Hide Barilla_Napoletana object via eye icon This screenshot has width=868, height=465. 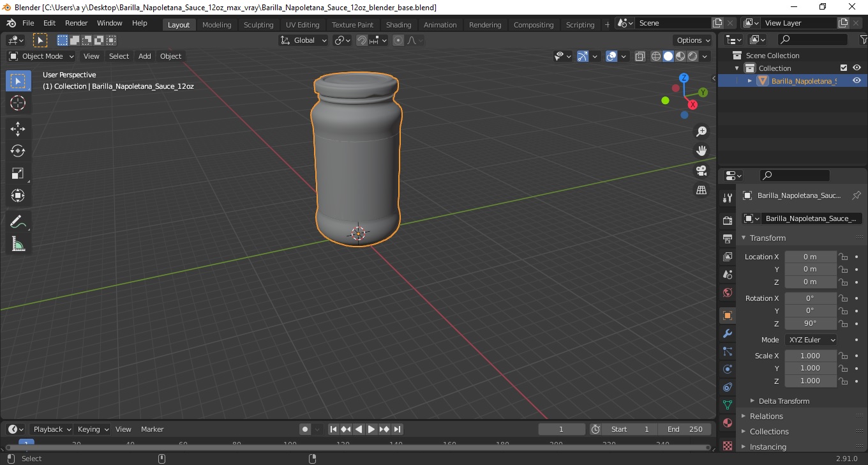click(857, 80)
